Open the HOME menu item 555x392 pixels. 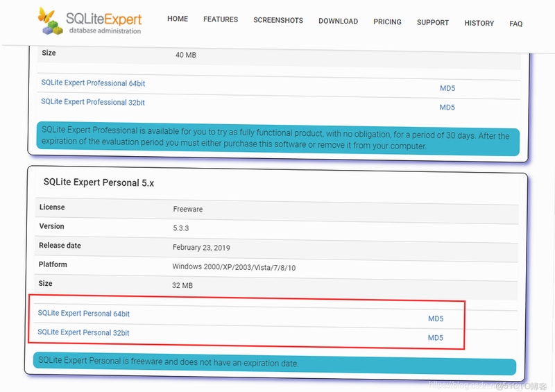(178, 19)
